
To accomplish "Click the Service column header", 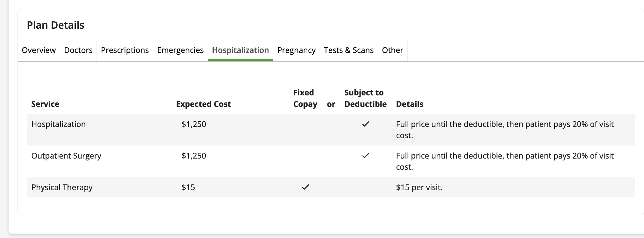I will click(x=45, y=104).
